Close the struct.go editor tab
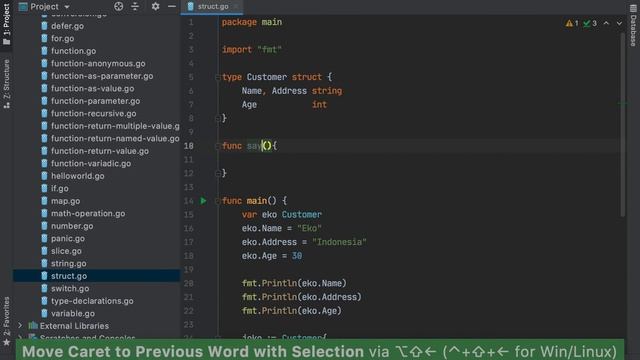Image resolution: width=640 pixels, height=360 pixels. (x=236, y=7)
